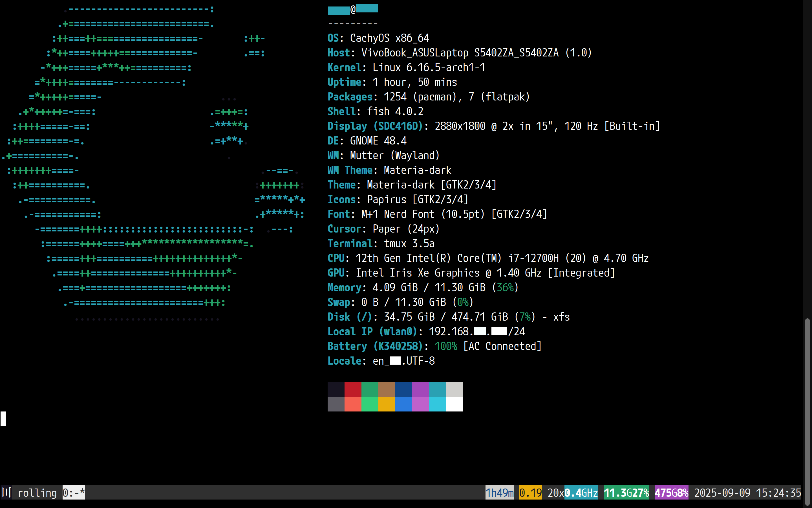Click the DE value 'GNOME 48.4'
The width and height of the screenshot is (812, 508).
[378, 141]
